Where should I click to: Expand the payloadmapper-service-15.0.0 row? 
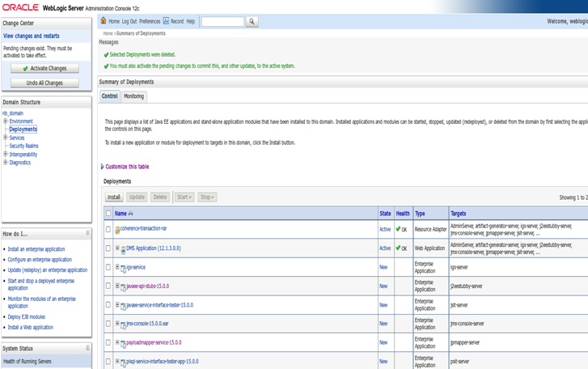(117, 342)
